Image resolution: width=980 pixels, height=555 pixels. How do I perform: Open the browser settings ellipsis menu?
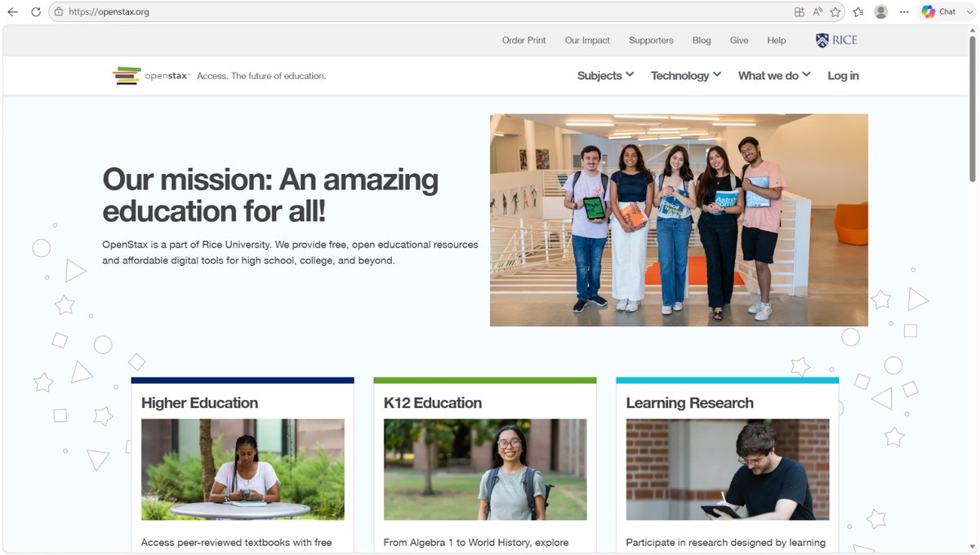[x=904, y=12]
